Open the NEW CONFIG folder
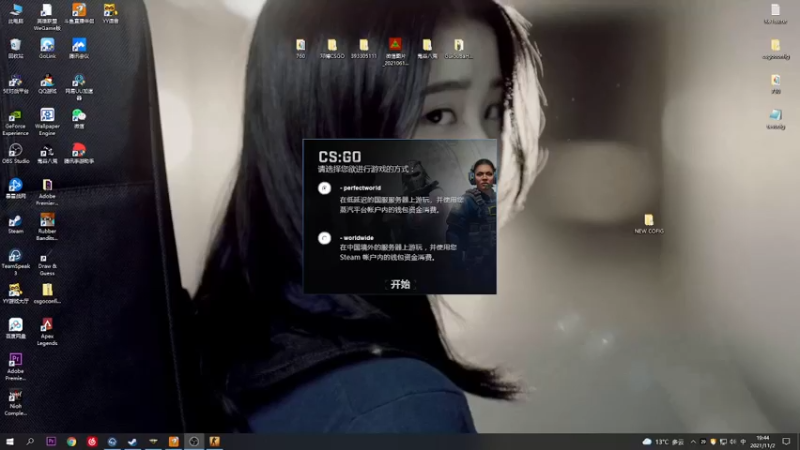The width and height of the screenshot is (800, 450). pos(649,224)
